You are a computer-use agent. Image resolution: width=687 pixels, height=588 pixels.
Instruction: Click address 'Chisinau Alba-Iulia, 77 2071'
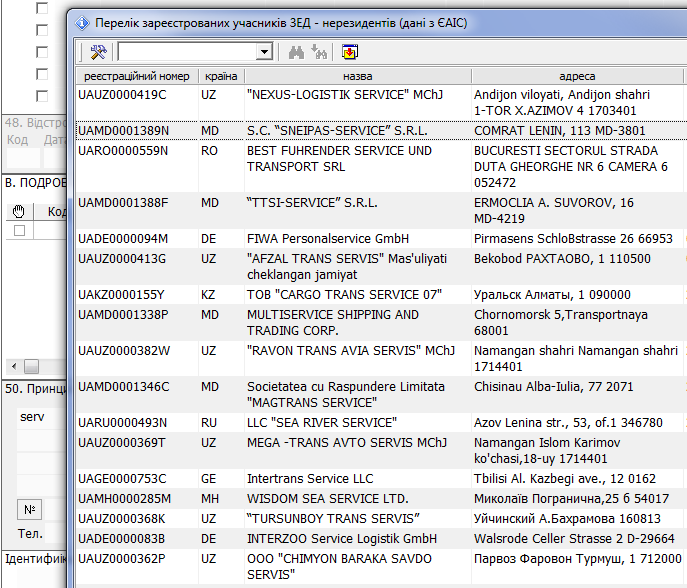[553, 387]
